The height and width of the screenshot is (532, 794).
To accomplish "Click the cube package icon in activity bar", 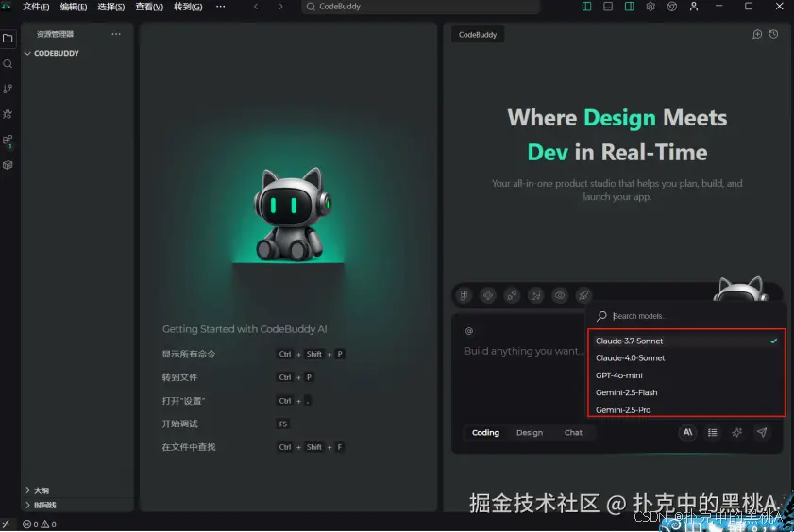I will (8, 165).
